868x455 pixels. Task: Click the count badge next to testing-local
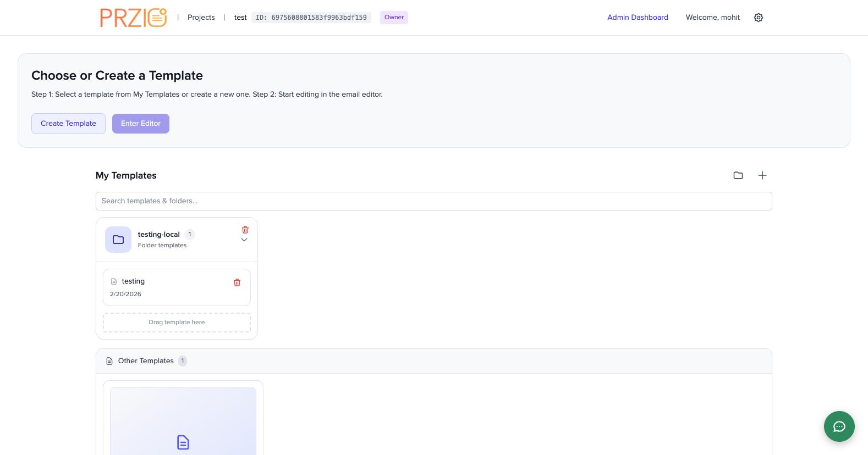point(190,235)
